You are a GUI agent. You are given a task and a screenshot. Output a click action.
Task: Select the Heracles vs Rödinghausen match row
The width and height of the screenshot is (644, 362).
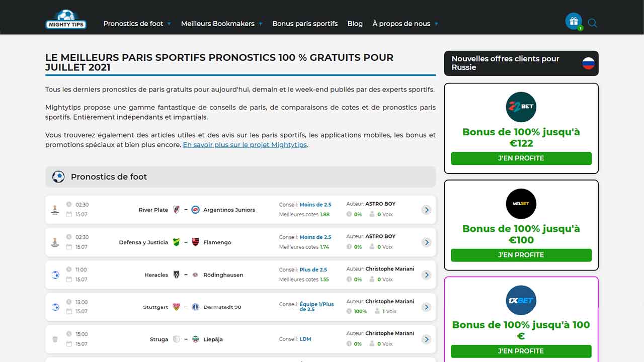pyautogui.click(x=240, y=275)
